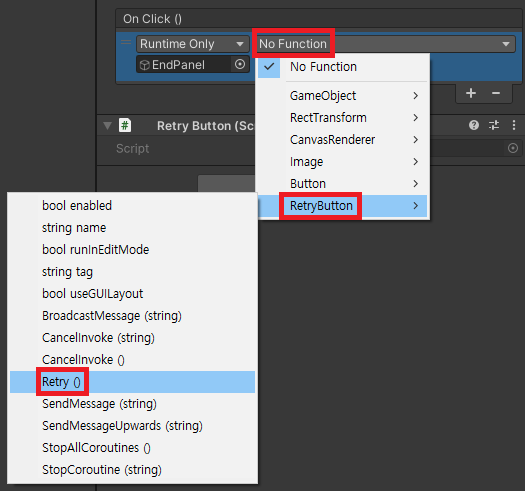Viewport: 525px width, 491px height.
Task: Choose StopCoroutine (string) function
Action: 132,470
